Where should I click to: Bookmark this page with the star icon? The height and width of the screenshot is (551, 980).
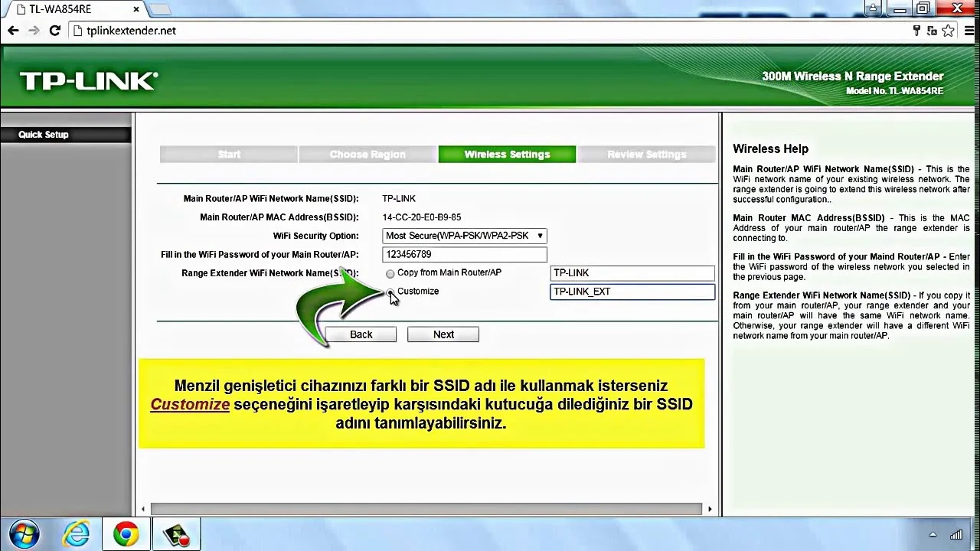pos(948,31)
